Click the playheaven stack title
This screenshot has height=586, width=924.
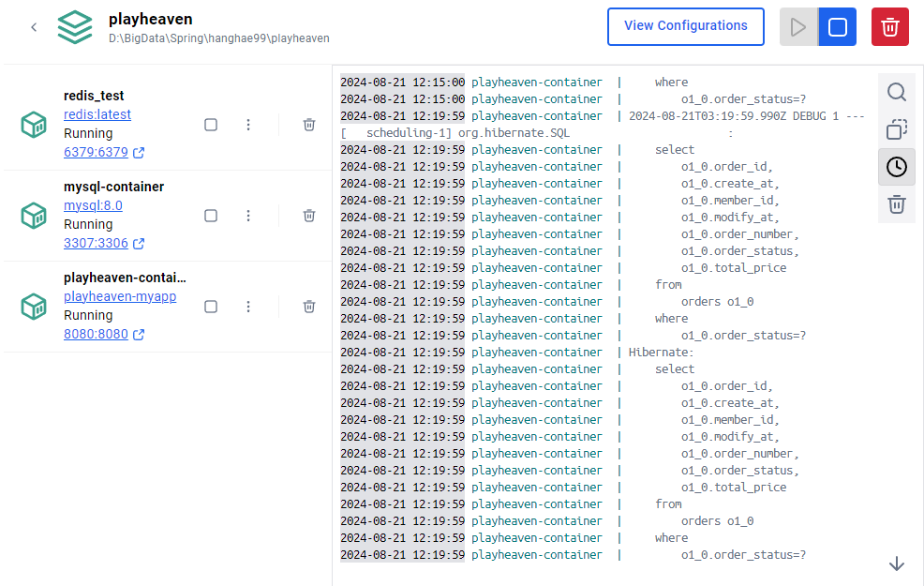150,19
